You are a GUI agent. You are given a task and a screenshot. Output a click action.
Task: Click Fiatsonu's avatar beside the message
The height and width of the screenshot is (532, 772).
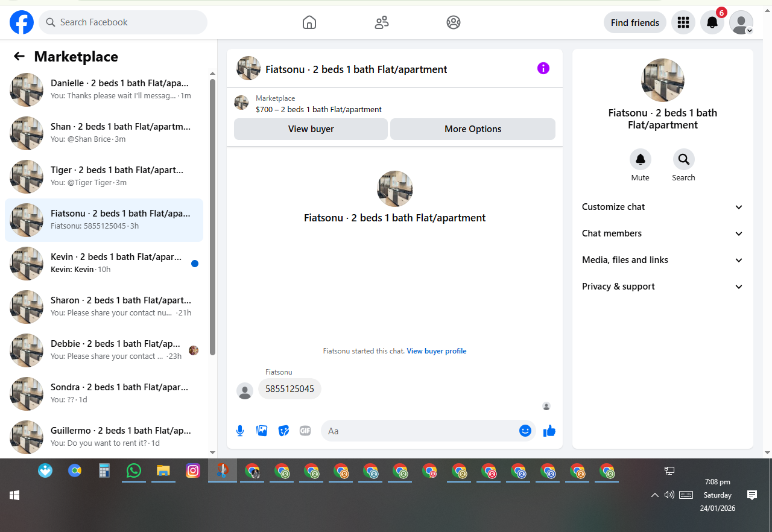pos(245,391)
